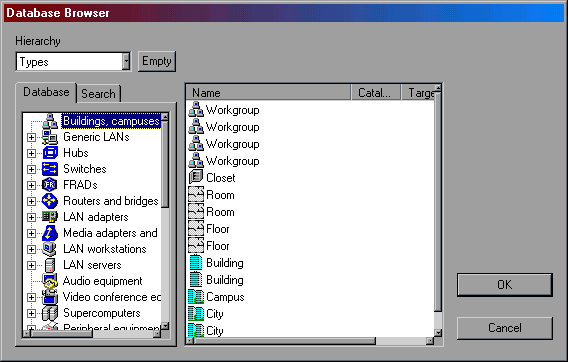Expand the Hubs tree node
Viewport: 568px width, 362px height.
32,153
